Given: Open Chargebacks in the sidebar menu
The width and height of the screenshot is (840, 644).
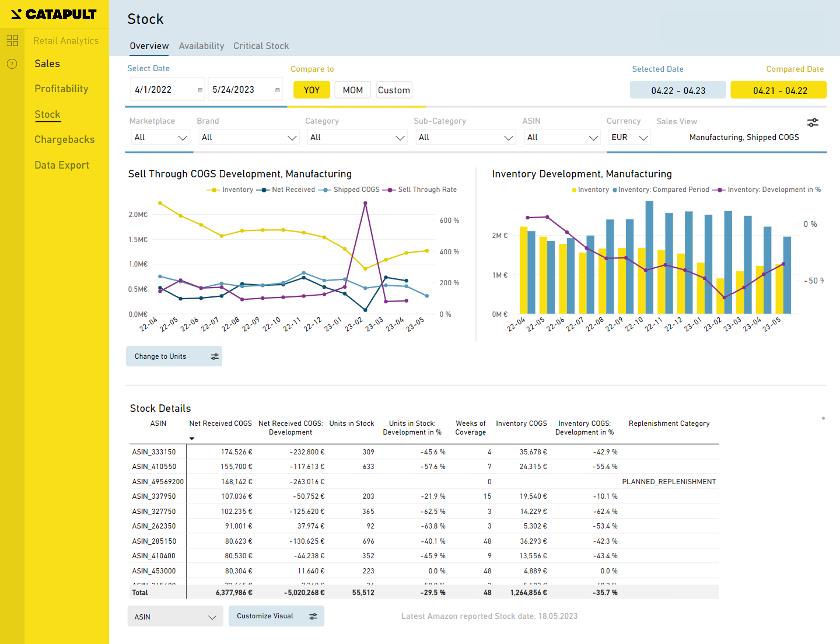Looking at the screenshot, I should click(64, 139).
